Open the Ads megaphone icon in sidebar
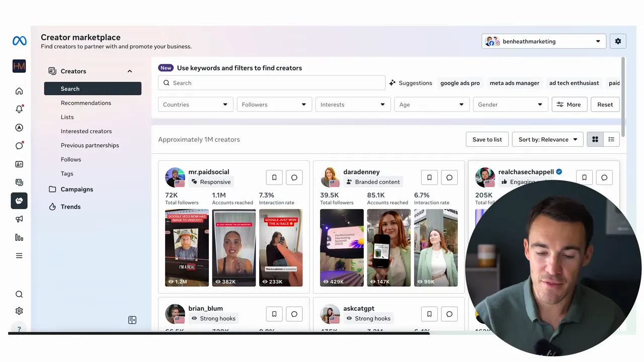644x362 pixels. click(x=19, y=219)
